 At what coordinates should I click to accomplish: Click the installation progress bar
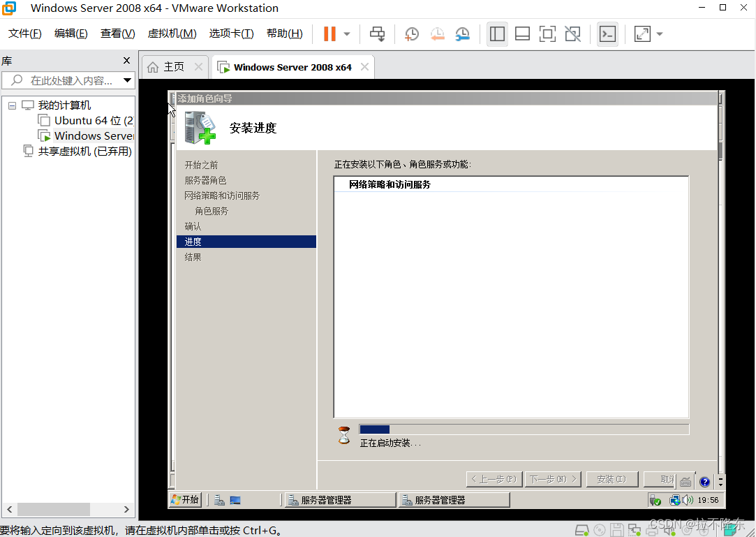tap(524, 429)
